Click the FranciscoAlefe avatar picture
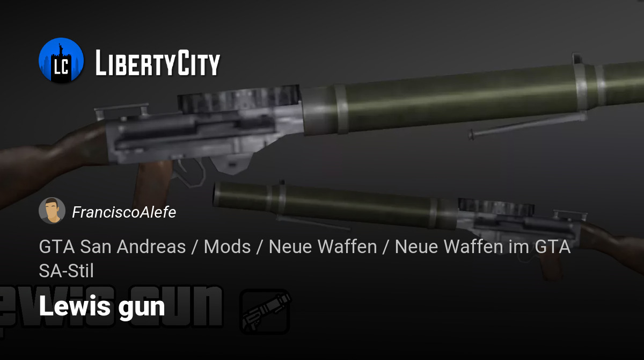644x360 pixels. pos(52,211)
